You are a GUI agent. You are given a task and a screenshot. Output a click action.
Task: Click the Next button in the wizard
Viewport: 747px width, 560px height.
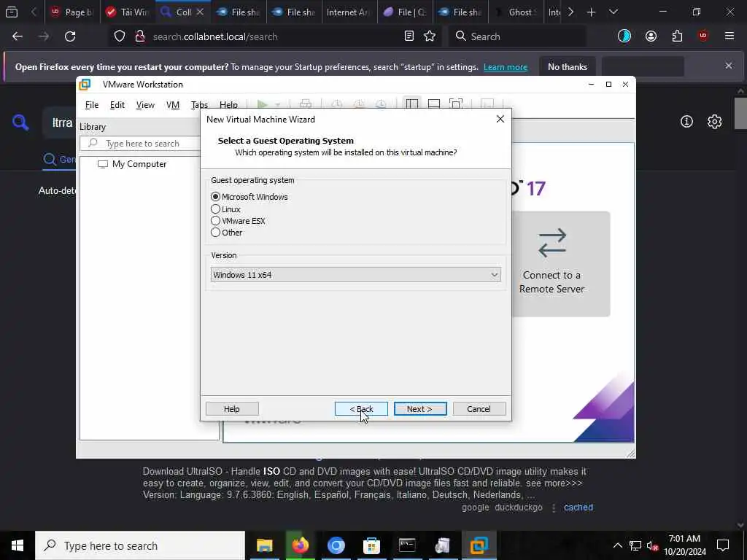(x=419, y=409)
